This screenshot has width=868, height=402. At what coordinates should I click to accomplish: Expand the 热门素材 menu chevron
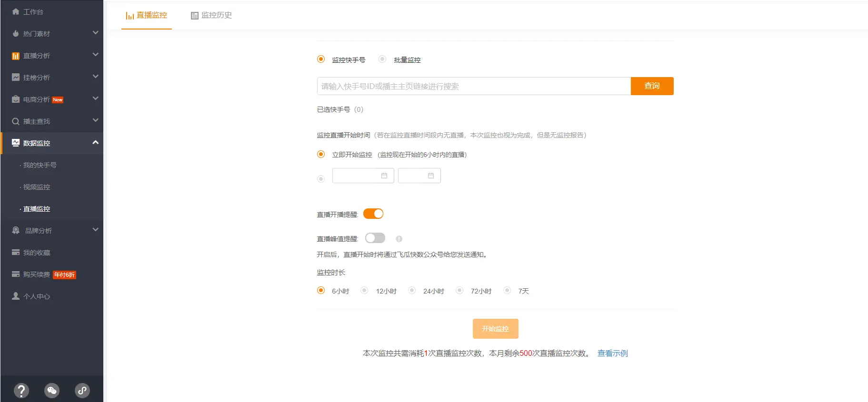coord(95,33)
